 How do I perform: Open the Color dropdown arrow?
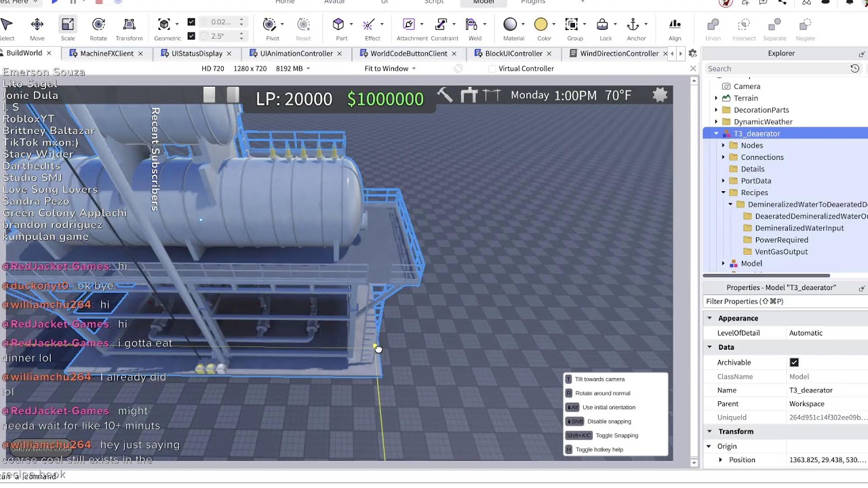[x=553, y=25]
